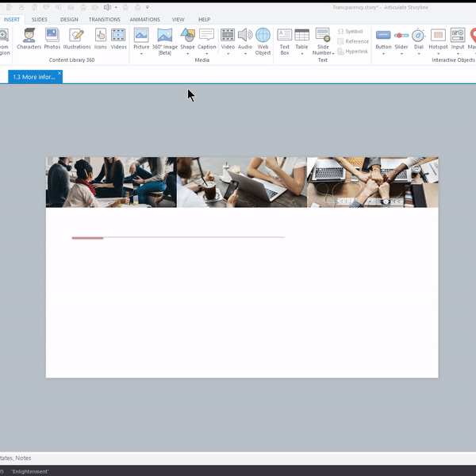
Task: Select the coffee and laptop photo on the slide
Action: 242,182
